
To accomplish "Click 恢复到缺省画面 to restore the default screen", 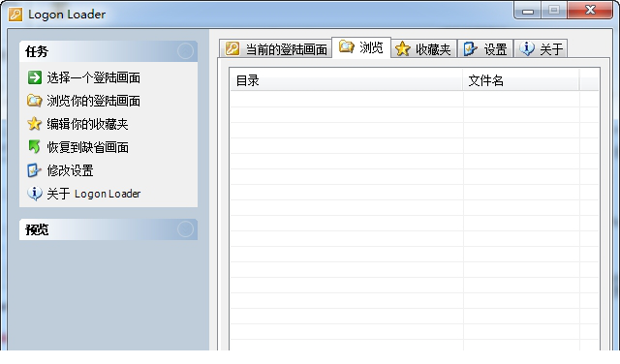I will click(87, 147).
